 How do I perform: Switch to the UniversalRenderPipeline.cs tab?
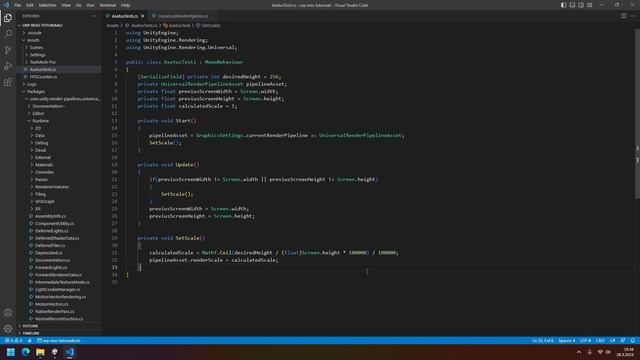click(x=182, y=16)
